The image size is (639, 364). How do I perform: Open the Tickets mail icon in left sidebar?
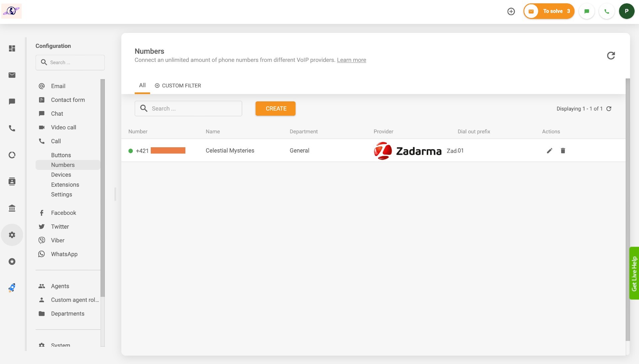click(x=12, y=75)
